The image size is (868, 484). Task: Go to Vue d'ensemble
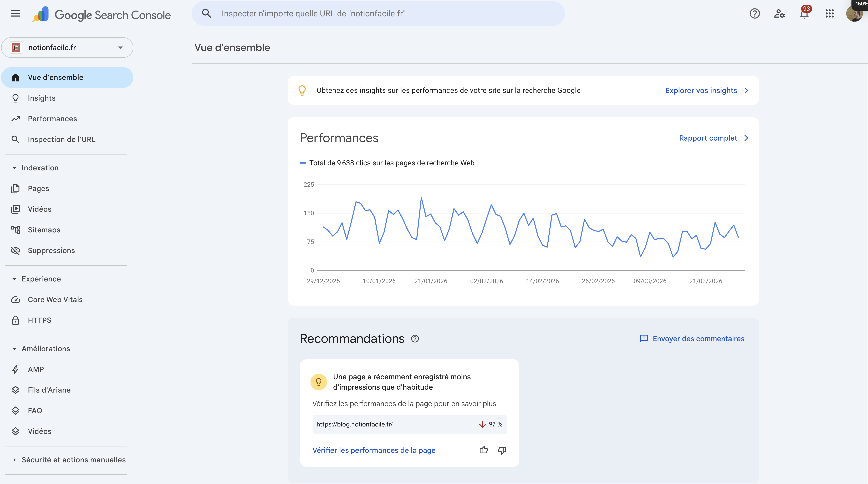[67, 78]
